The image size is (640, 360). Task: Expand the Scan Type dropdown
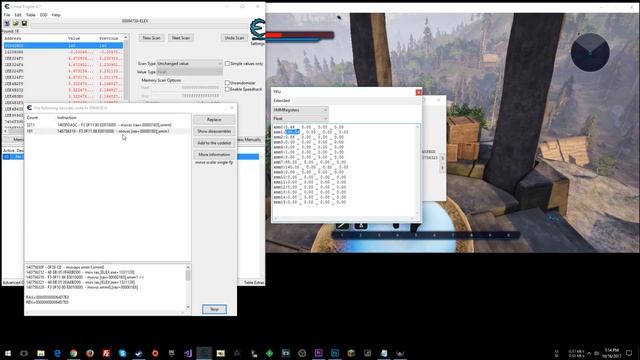point(190,64)
